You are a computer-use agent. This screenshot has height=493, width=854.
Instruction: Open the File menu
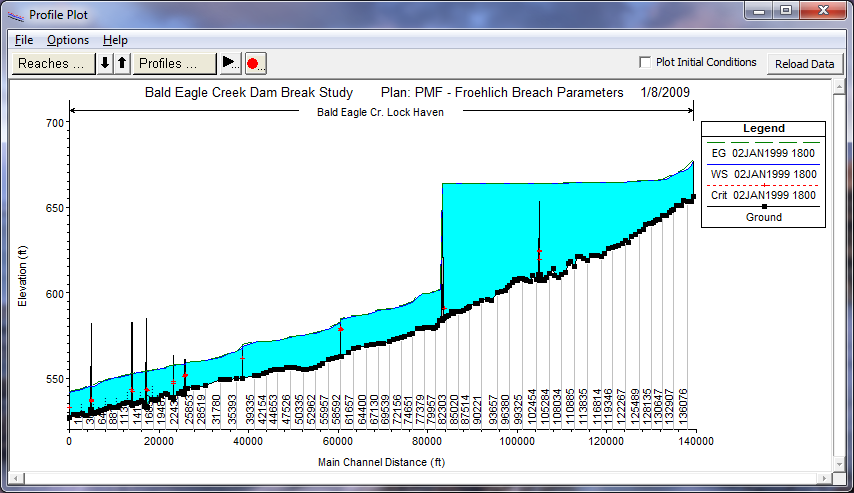[24, 40]
